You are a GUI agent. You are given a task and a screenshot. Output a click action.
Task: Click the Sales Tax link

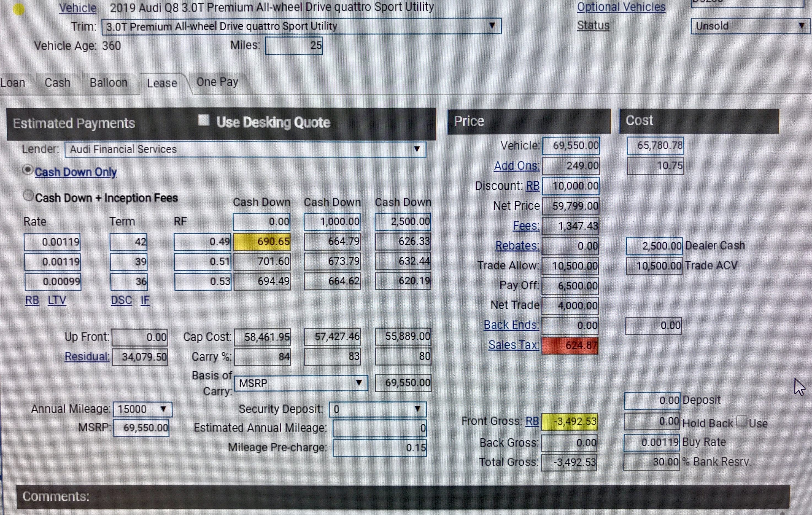point(513,345)
